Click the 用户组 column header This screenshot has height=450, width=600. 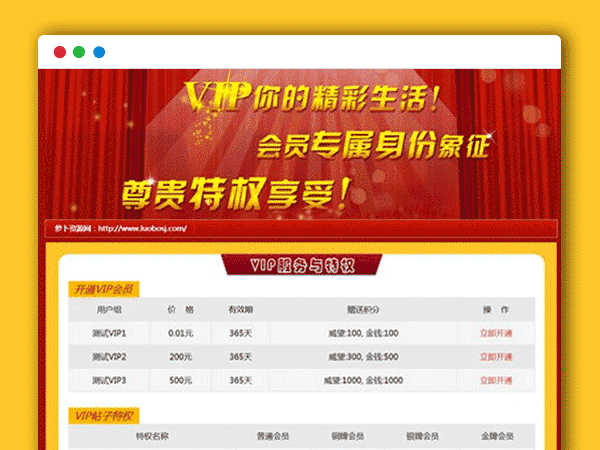point(109,309)
